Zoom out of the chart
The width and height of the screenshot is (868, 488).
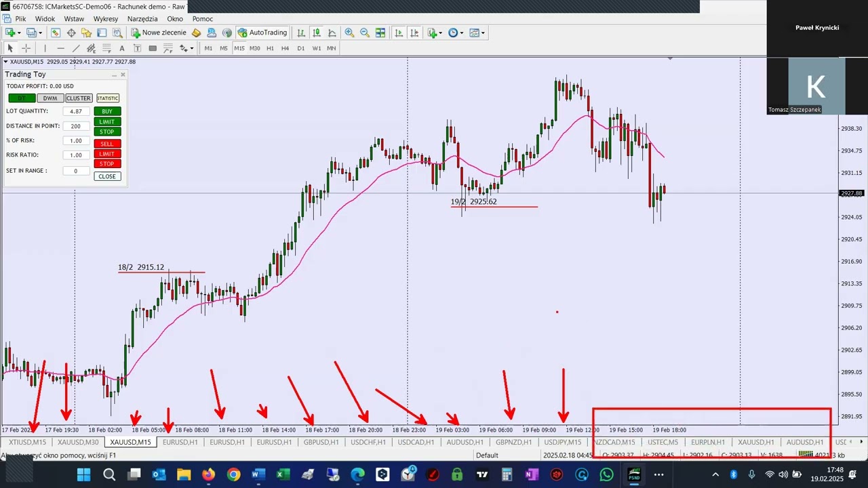click(x=365, y=33)
